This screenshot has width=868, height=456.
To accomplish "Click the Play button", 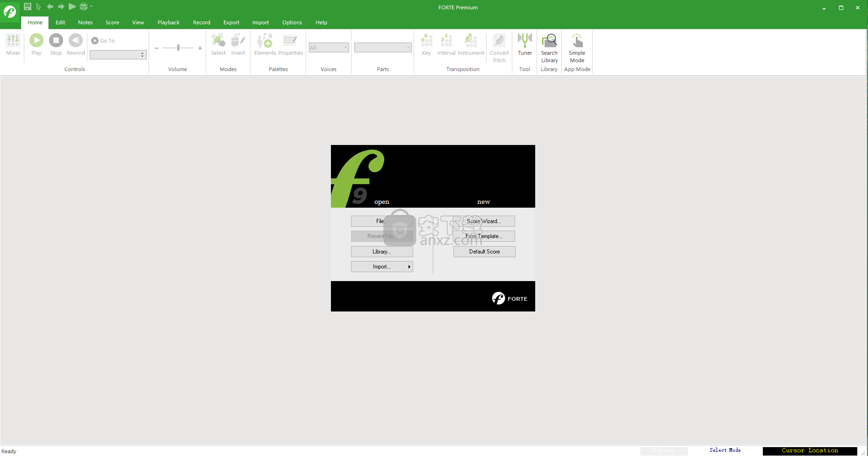I will (x=36, y=44).
